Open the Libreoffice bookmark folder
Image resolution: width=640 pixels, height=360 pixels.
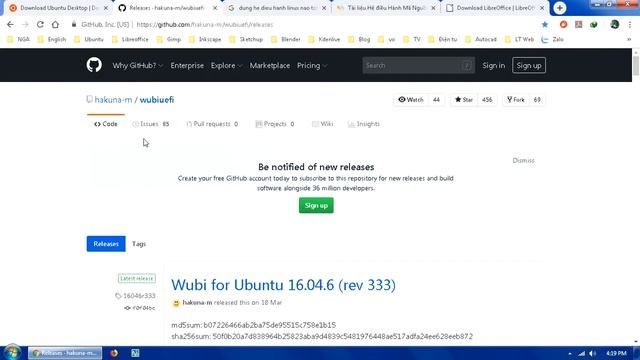click(130, 40)
